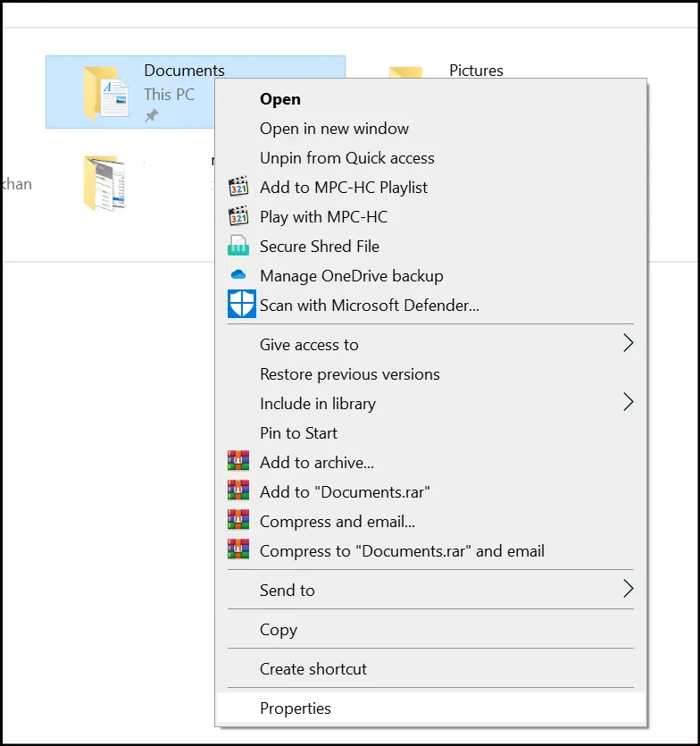
Task: Choose Secure Shred File
Action: 431,247
